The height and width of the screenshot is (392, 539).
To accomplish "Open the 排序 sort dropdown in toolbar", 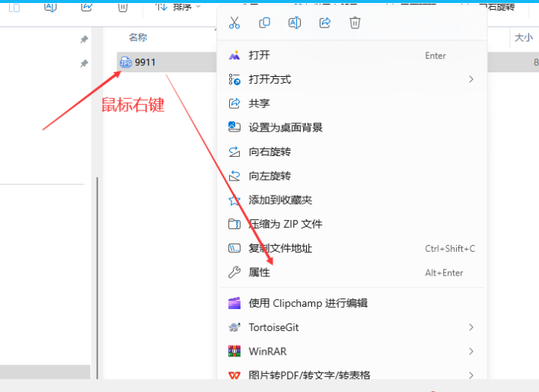I will pos(180,6).
